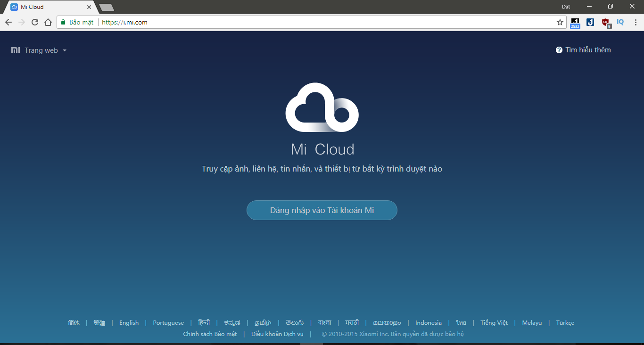Switch language to Melayu
The width and height of the screenshot is (644, 345).
[532, 323]
